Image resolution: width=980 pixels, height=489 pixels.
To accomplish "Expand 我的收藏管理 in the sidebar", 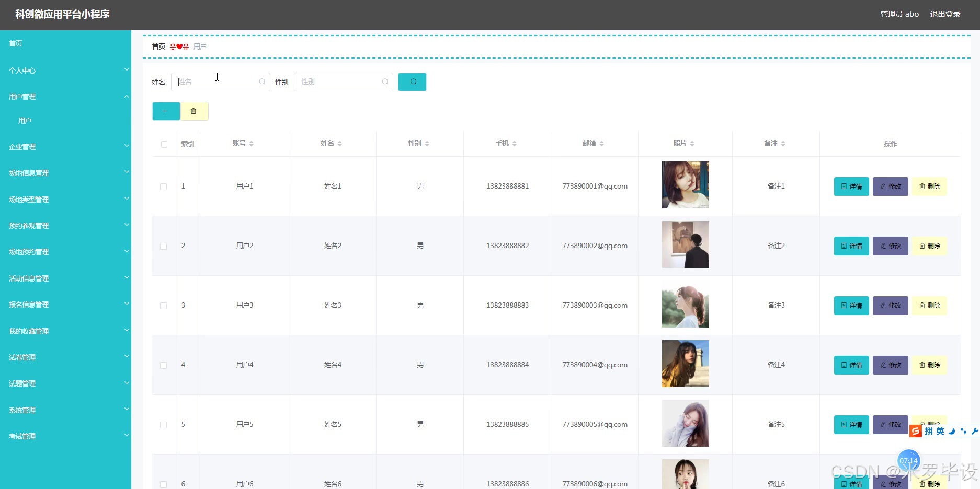I will [65, 331].
